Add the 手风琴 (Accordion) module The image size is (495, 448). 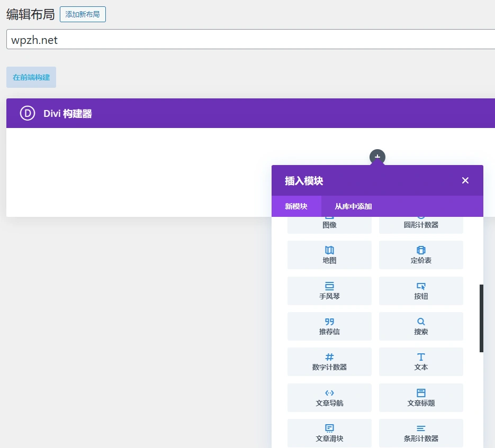pyautogui.click(x=329, y=291)
